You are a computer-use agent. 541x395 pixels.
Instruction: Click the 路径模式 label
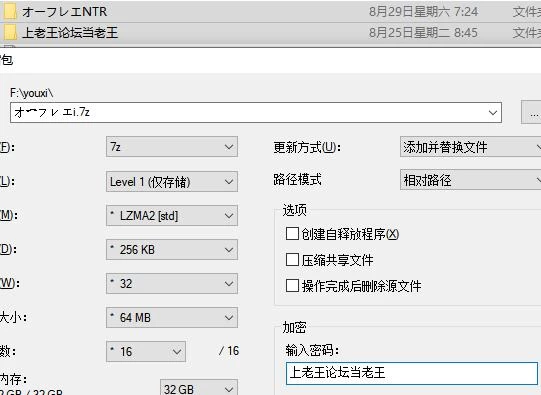tap(297, 179)
